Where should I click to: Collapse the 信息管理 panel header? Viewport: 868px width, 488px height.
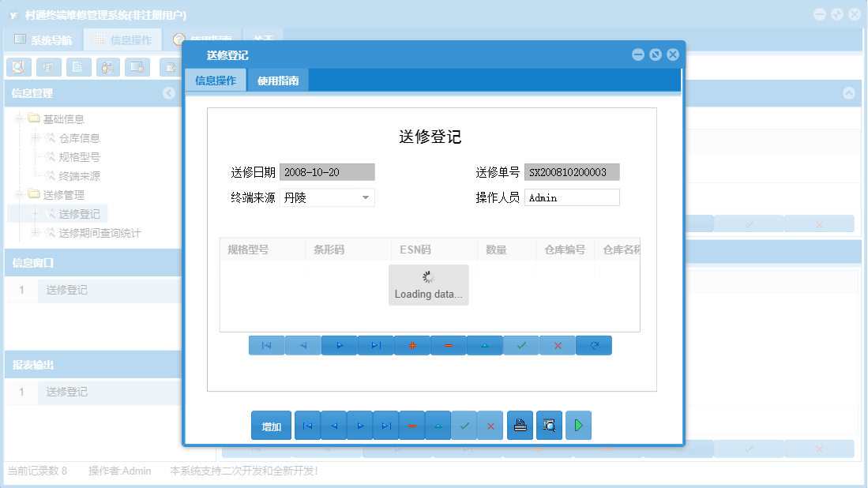coord(168,93)
